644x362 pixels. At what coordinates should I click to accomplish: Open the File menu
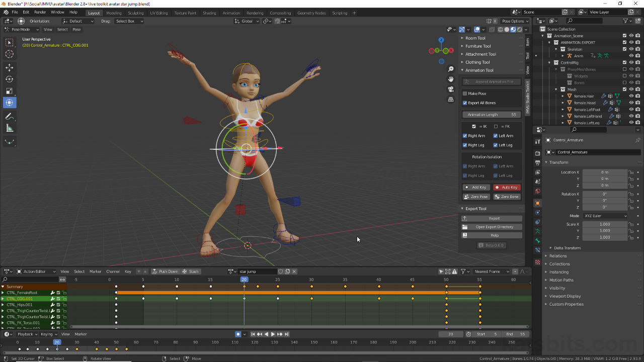click(x=15, y=12)
